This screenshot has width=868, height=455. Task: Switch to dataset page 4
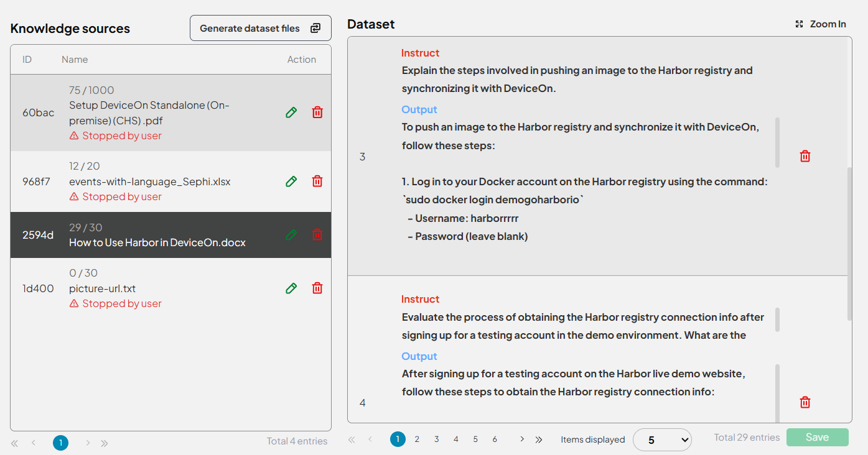point(456,439)
